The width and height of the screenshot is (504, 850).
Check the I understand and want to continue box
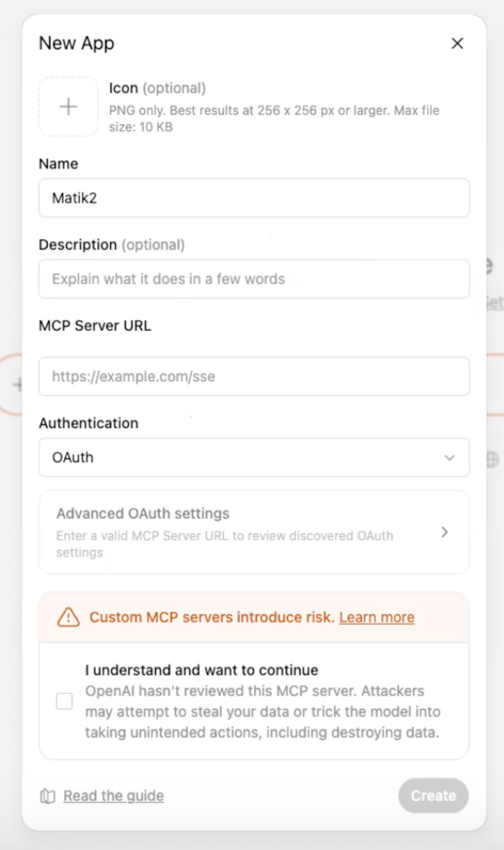coord(64,701)
